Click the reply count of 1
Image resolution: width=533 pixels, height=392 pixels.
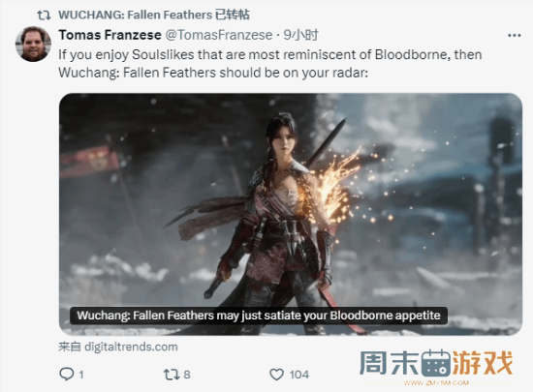tap(81, 375)
